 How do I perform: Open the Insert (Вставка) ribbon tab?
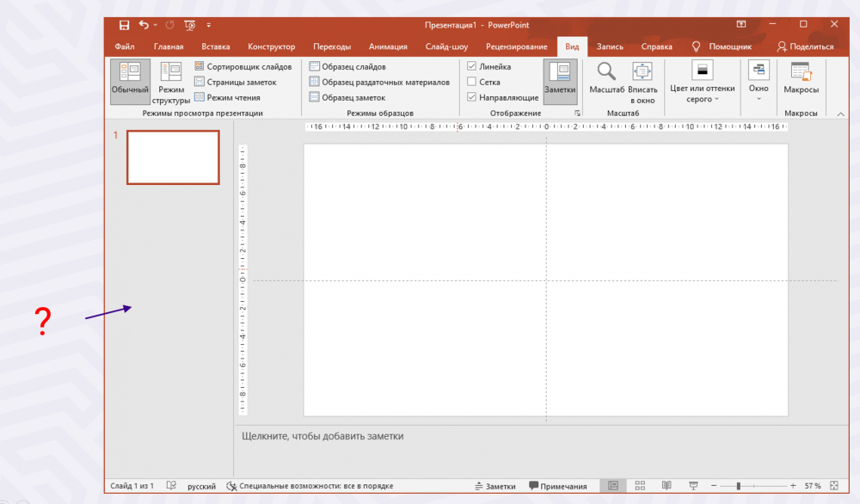click(215, 46)
